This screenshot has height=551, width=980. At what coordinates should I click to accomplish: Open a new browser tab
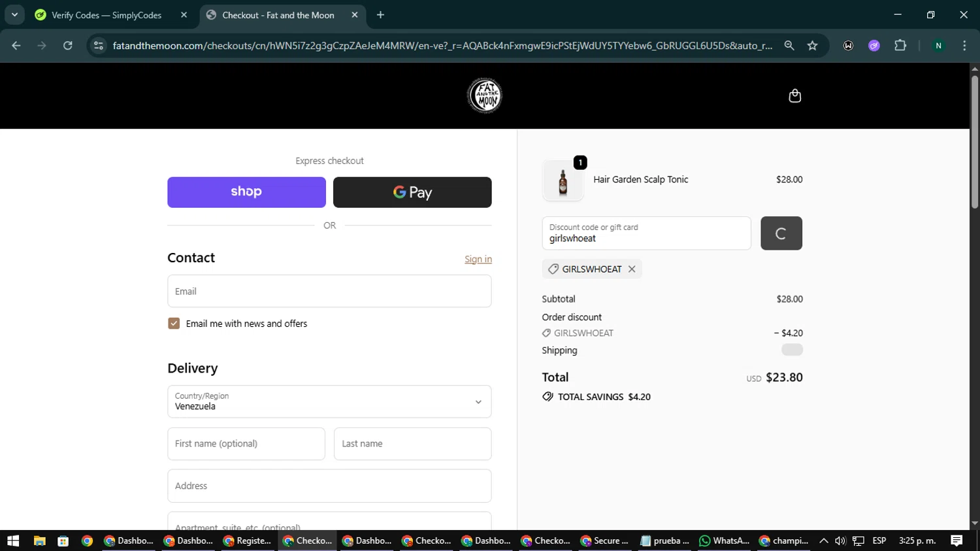[x=381, y=15]
